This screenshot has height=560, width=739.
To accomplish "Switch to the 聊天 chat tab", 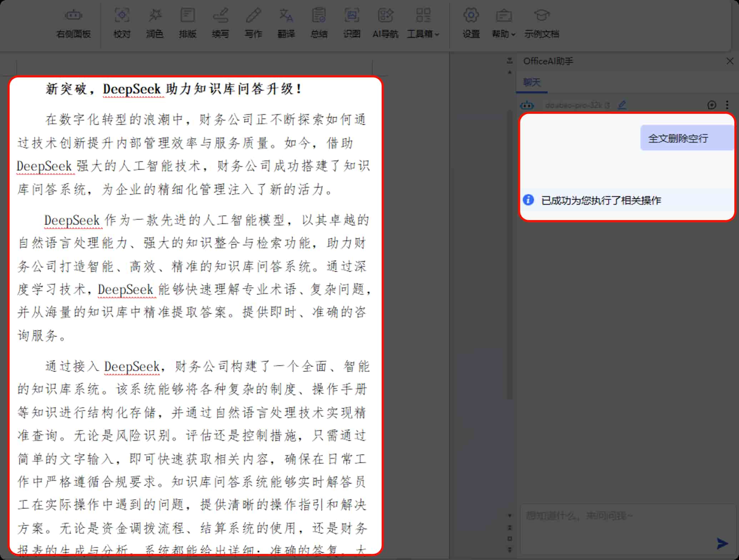I will point(532,82).
